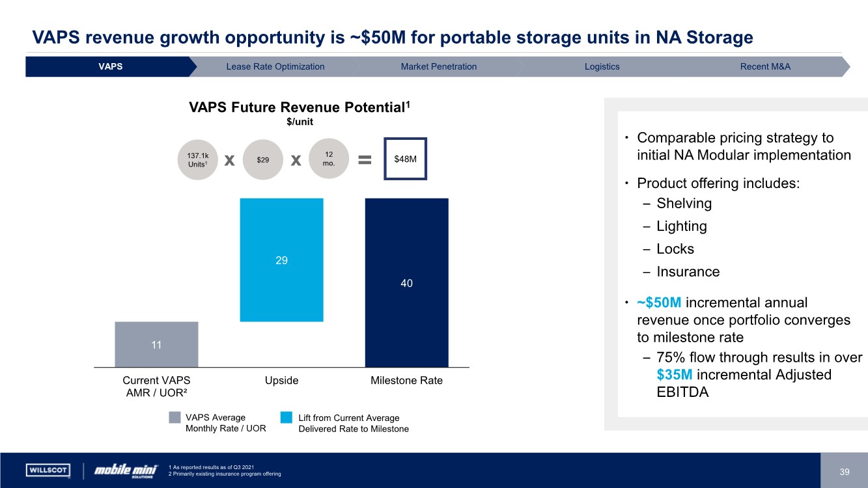Click the Product offering includes bullet

coord(718,183)
